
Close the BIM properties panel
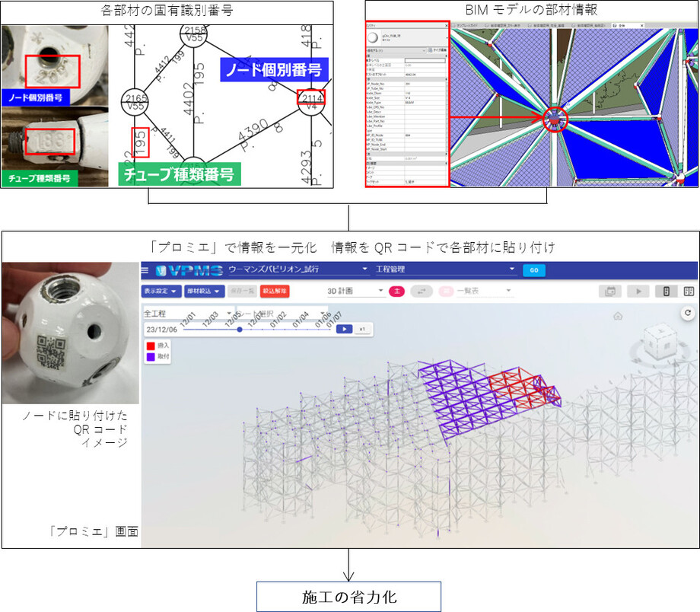(446, 25)
